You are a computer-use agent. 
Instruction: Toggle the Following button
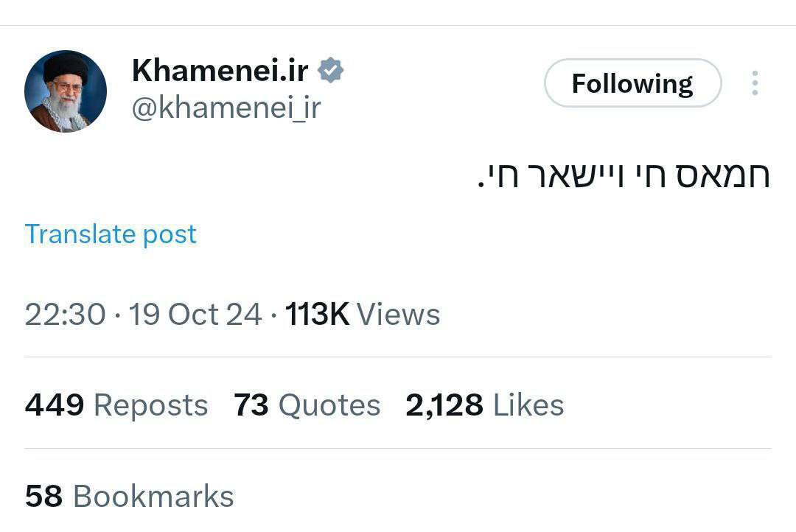(632, 83)
